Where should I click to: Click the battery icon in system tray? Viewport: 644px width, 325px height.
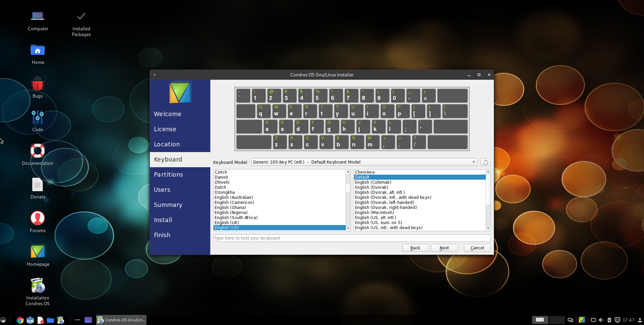click(x=609, y=320)
